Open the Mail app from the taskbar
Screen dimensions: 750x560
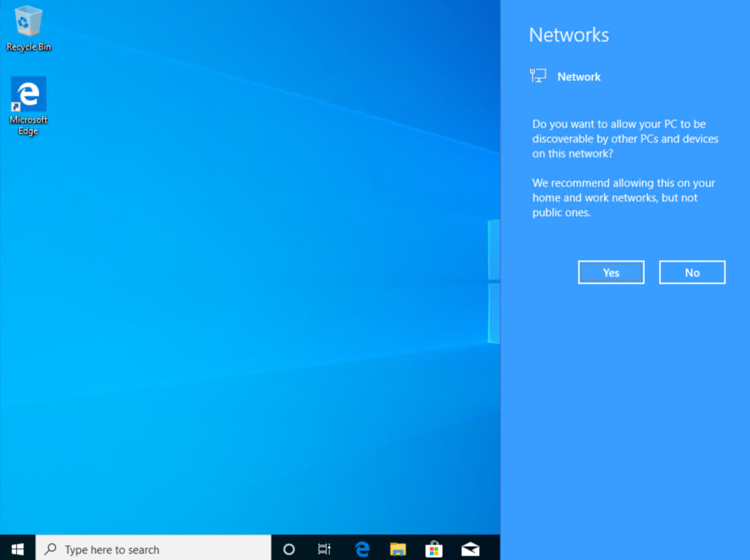(471, 549)
